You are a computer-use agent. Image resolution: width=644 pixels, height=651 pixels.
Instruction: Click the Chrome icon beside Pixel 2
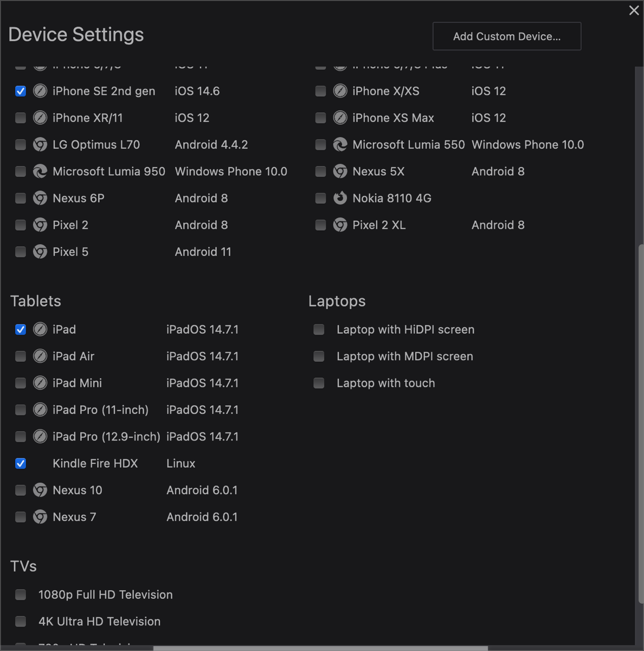(40, 225)
